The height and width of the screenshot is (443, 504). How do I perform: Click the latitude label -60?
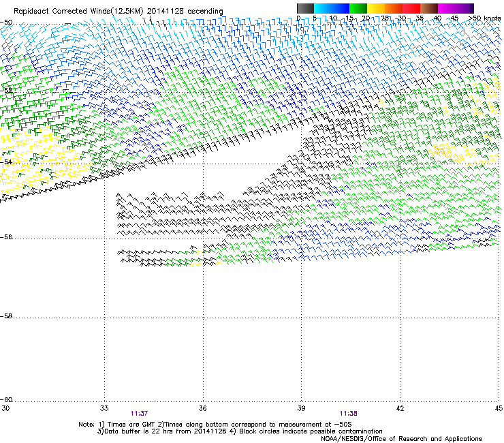(6, 399)
